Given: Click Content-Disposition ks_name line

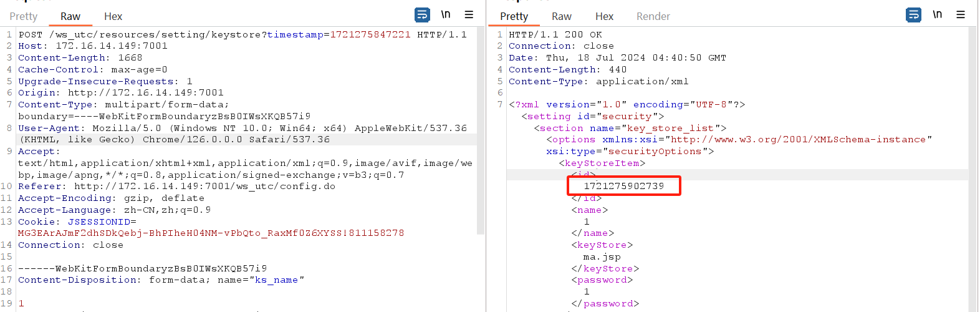Looking at the screenshot, I should coord(161,280).
